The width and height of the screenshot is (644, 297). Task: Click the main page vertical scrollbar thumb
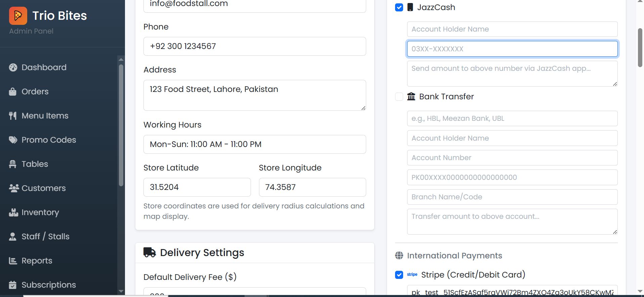640,48
